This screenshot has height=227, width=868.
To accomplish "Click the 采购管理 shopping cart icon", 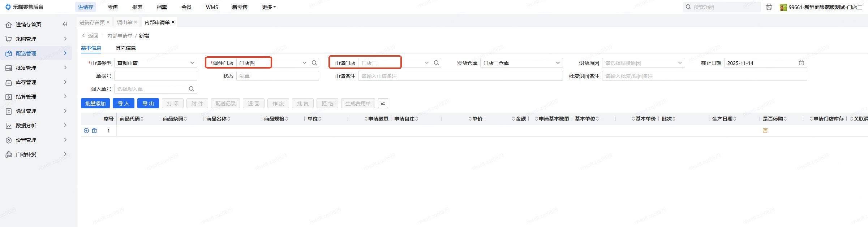I will click(9, 39).
